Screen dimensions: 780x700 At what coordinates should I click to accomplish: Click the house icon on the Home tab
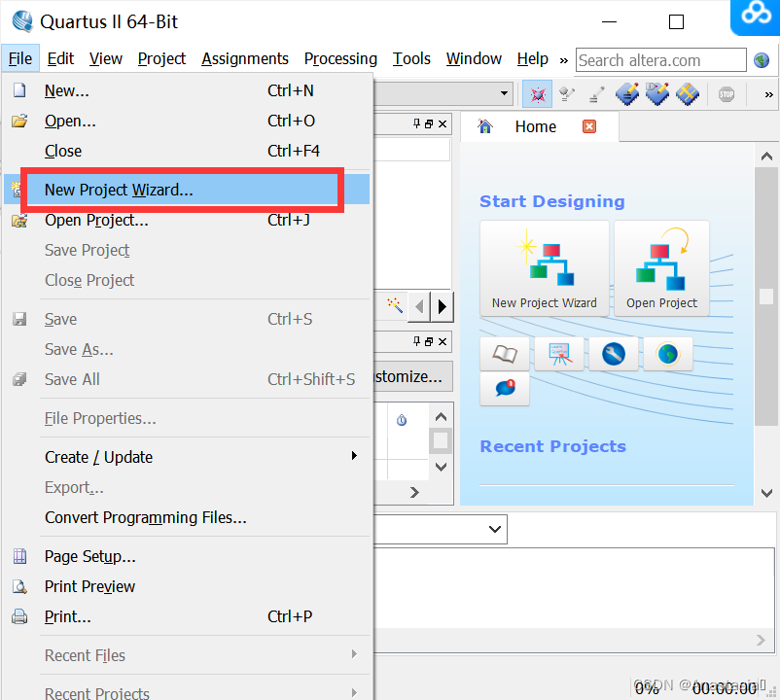coord(485,126)
